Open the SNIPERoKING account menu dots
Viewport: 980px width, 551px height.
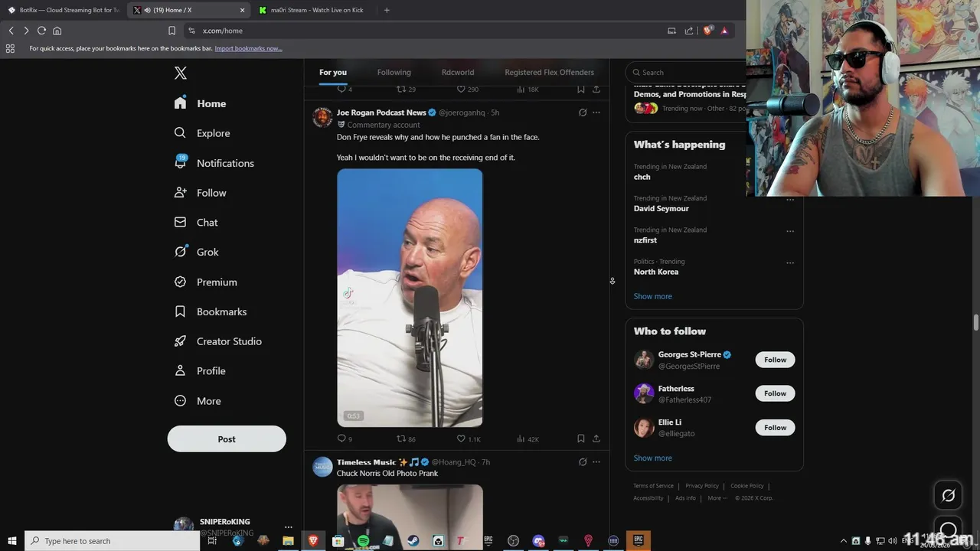(288, 527)
